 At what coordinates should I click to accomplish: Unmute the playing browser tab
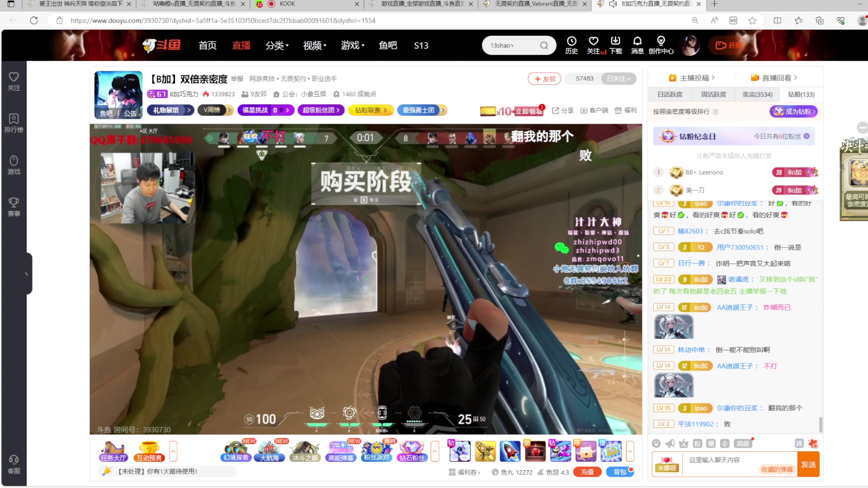(x=613, y=4)
